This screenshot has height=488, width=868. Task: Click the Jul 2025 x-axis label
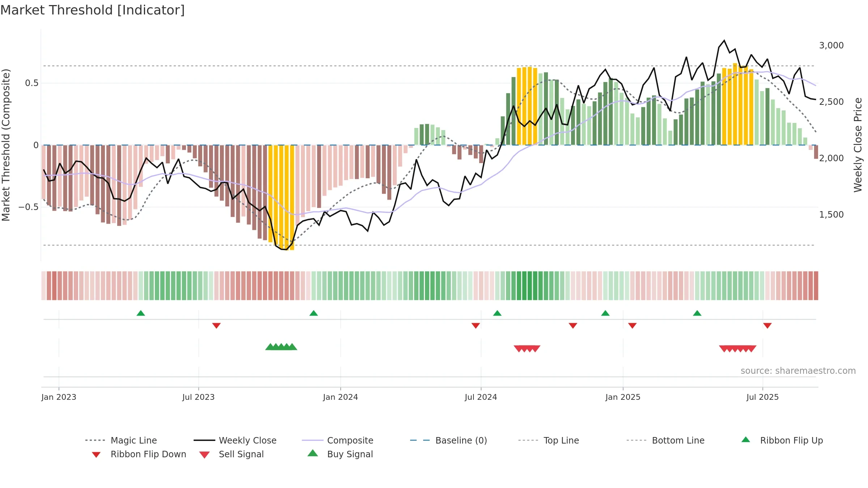762,397
